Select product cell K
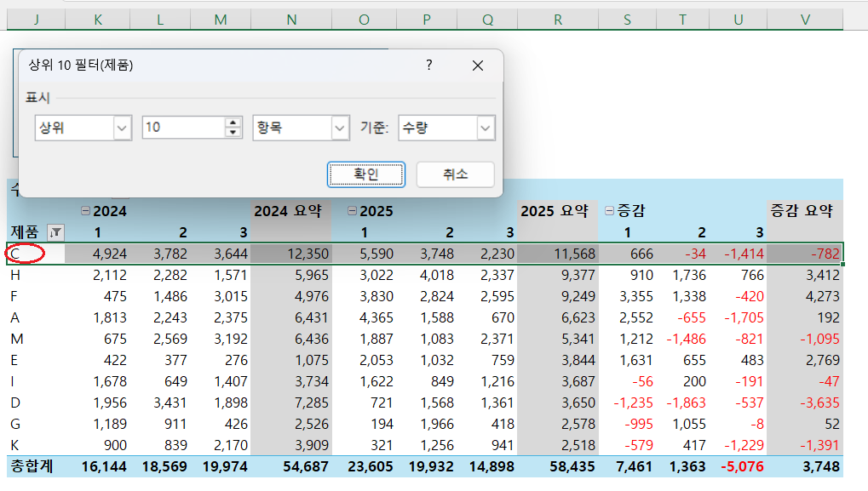Image resolution: width=868 pixels, height=491 pixels. point(36,445)
